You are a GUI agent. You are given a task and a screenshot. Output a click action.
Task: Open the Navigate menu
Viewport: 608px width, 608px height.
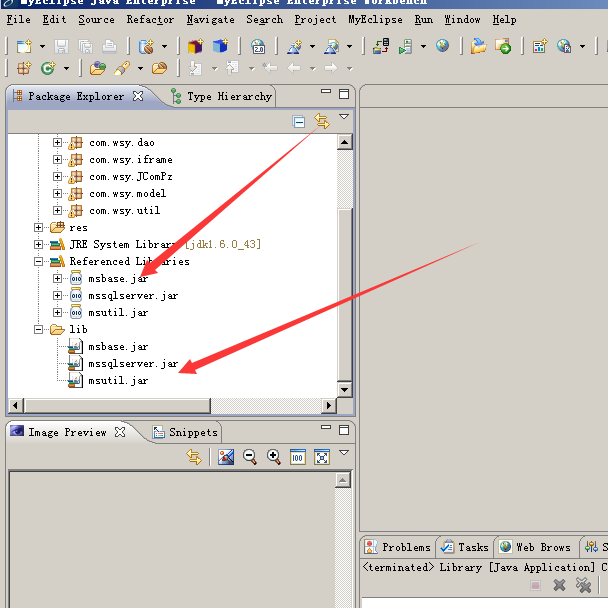coord(211,19)
